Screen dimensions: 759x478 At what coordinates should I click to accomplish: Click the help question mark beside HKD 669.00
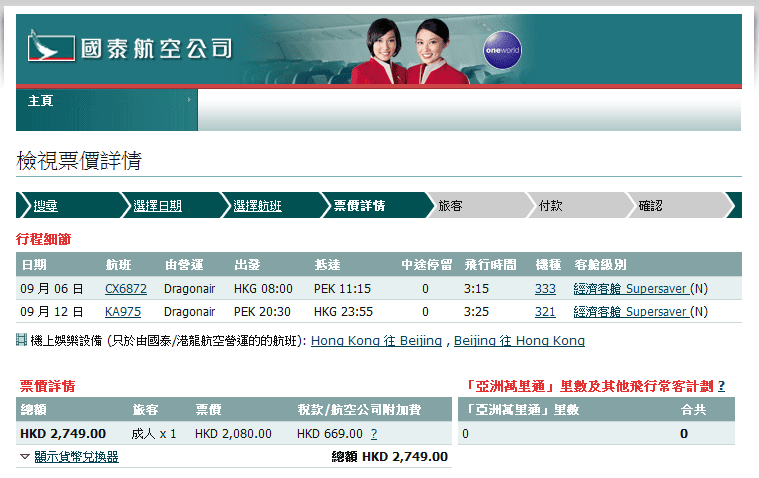click(373, 434)
